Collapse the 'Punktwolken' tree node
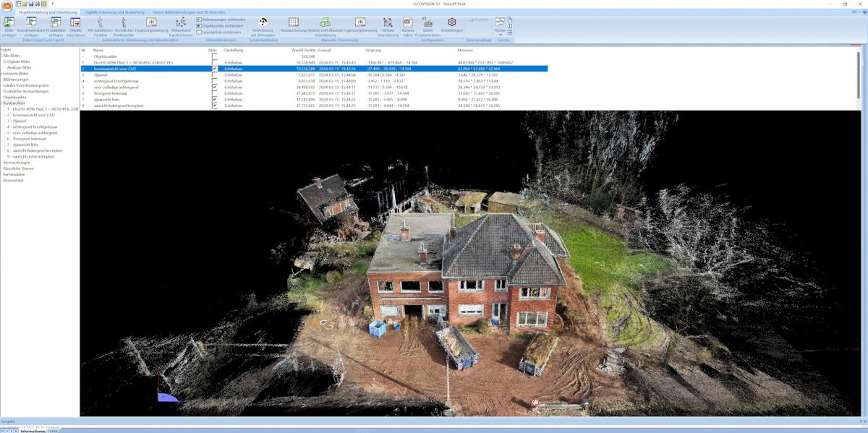Viewport: 868px width, 433px height. pyautogui.click(x=1, y=103)
